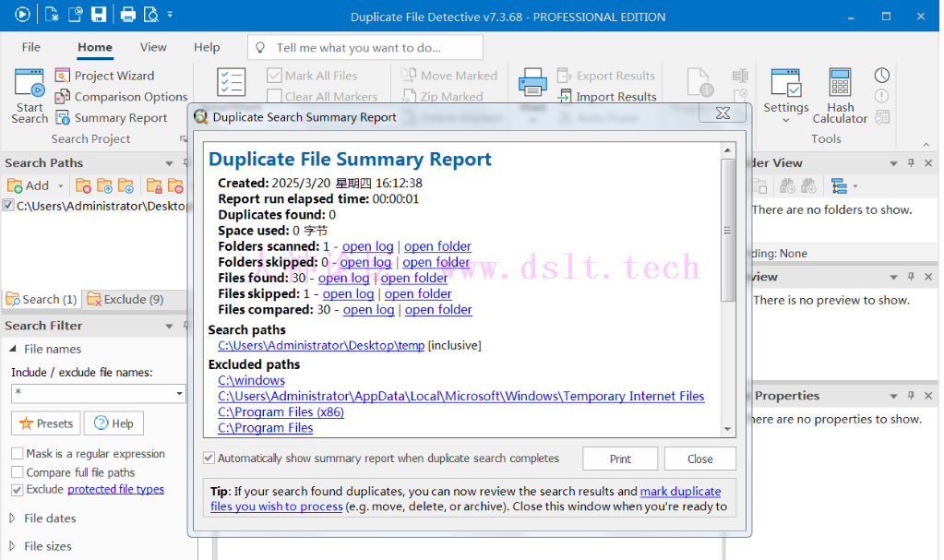The image size is (944, 560).
Task: Click the folder with padlock icon
Action: pos(155,186)
